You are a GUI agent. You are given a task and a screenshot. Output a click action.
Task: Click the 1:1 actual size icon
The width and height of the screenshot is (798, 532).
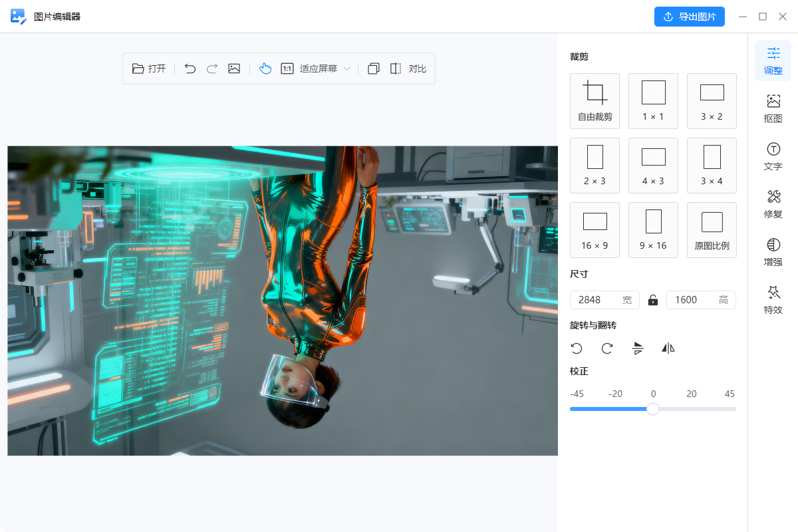[287, 68]
